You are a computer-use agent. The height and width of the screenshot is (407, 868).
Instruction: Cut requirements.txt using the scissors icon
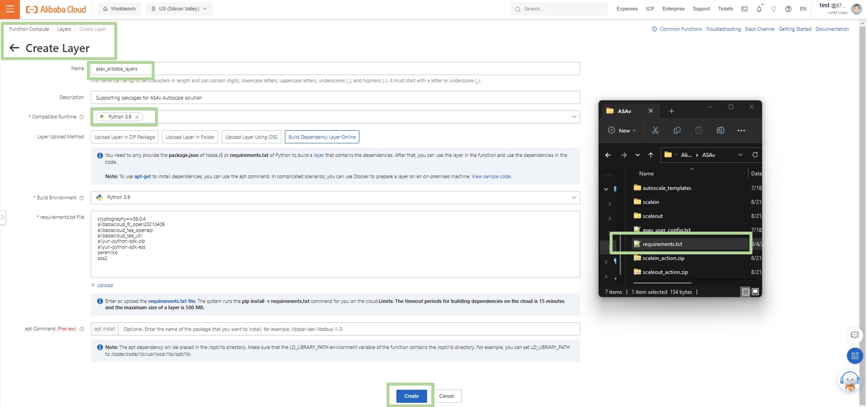point(655,130)
